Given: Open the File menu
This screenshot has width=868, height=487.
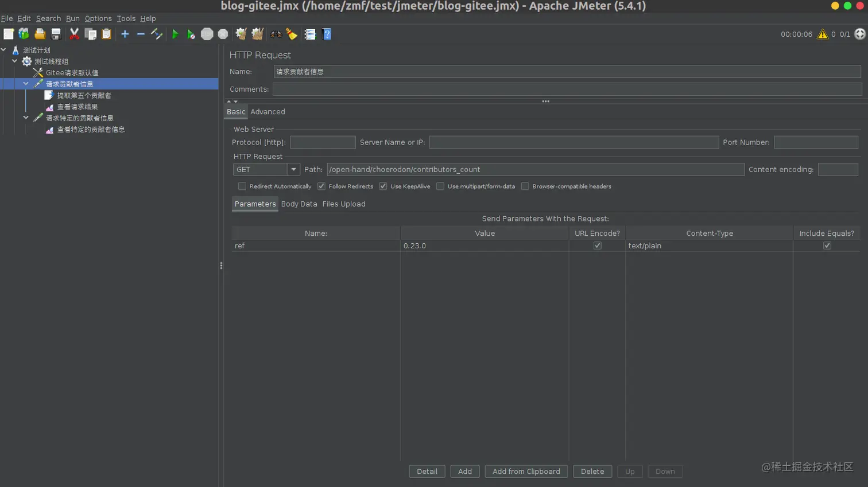Looking at the screenshot, I should pos(7,18).
